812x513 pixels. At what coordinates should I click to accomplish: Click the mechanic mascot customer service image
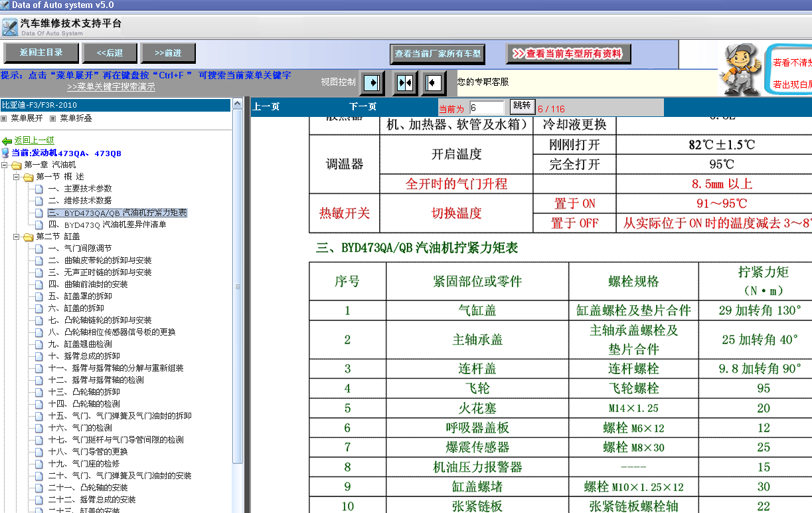click(742, 68)
